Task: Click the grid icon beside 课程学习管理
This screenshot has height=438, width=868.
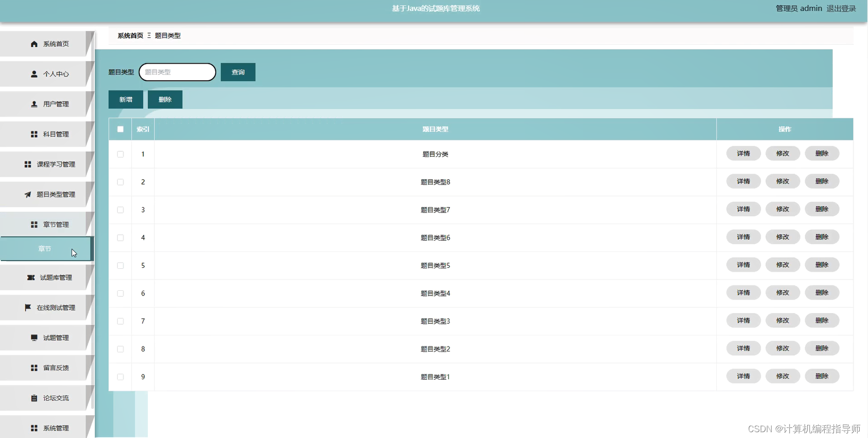Action: pos(28,164)
